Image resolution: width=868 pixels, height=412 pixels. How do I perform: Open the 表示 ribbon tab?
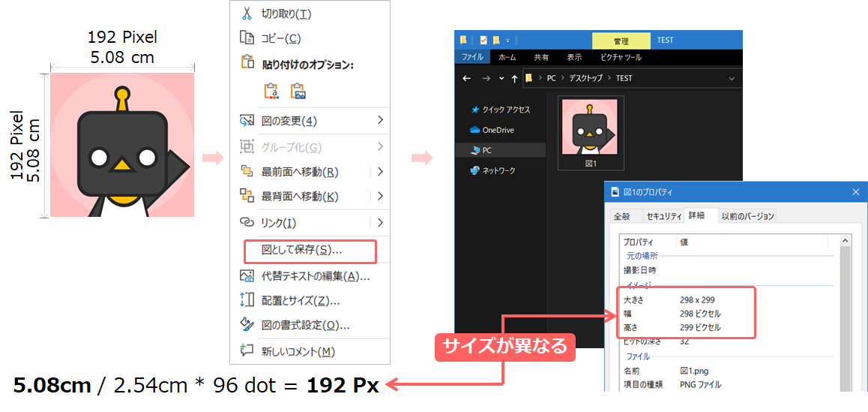pos(574,57)
